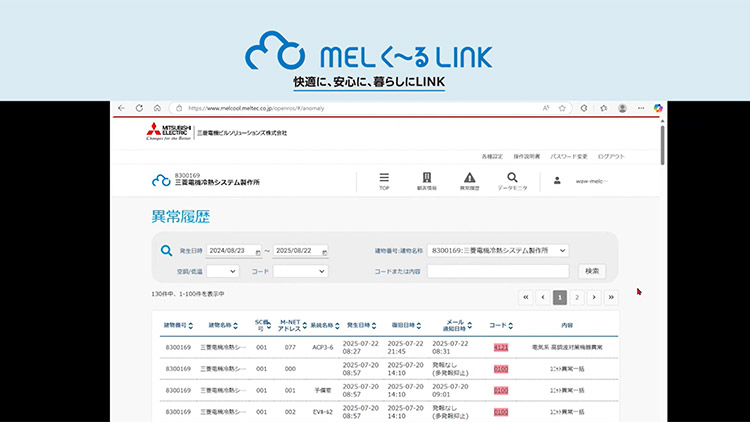Sort table by 発生日時 column

coord(360,325)
